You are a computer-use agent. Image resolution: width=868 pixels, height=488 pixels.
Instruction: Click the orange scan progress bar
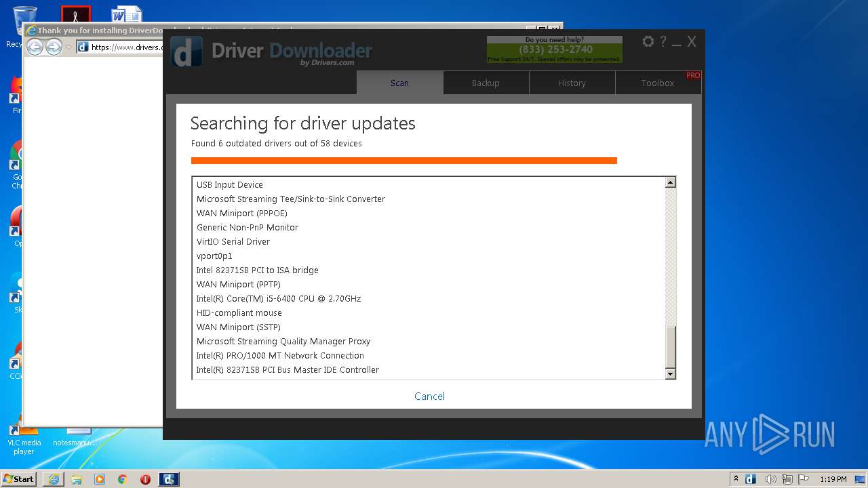pos(404,161)
